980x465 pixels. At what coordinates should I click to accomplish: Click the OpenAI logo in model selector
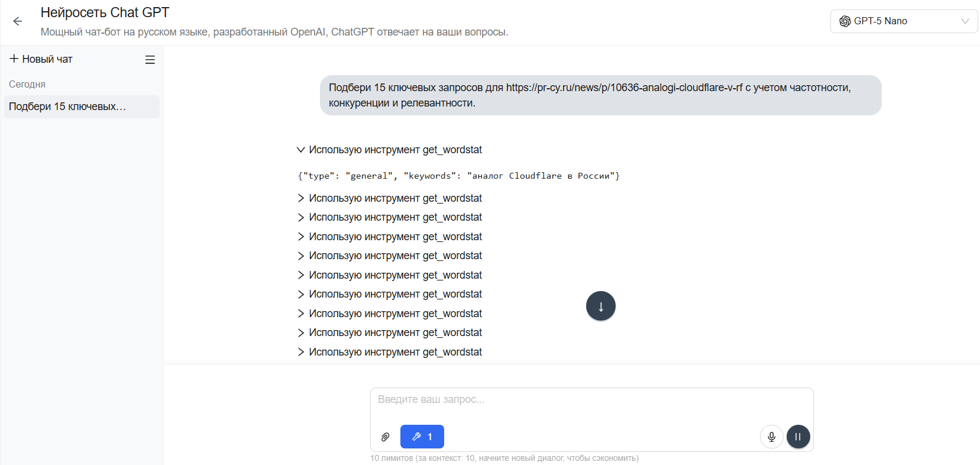click(x=845, y=21)
